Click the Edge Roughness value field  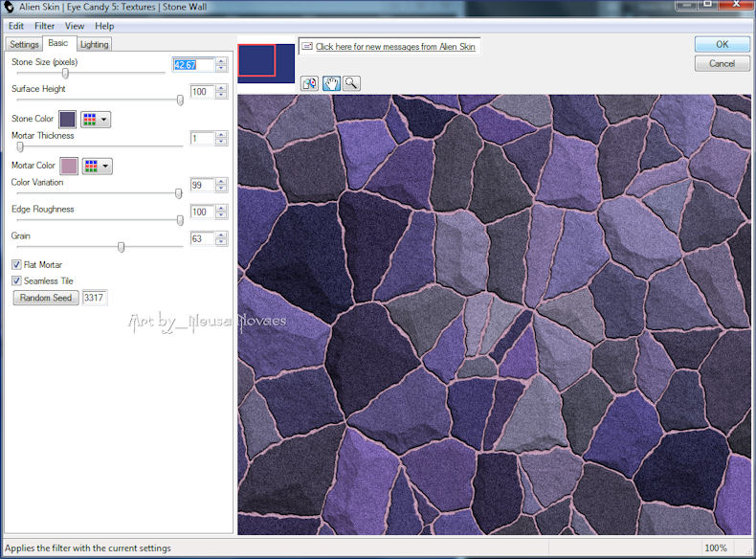(x=202, y=212)
